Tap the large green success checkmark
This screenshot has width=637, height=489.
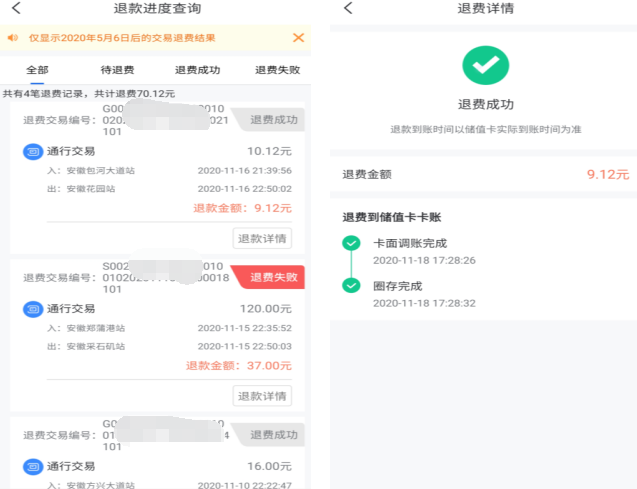coord(485,65)
